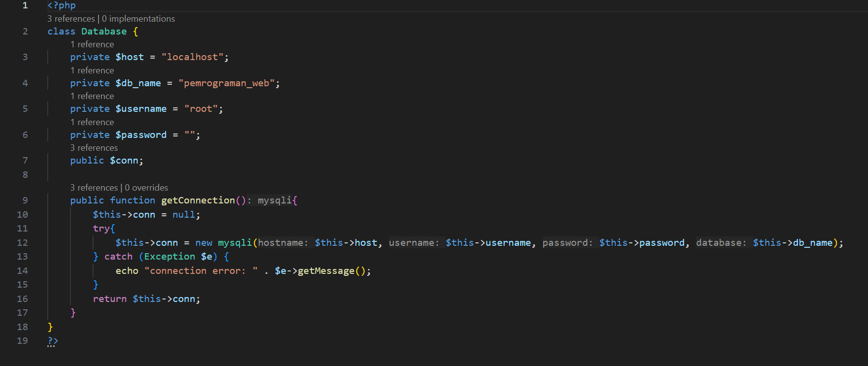Screen dimensions: 868x366
Task: Click the 1 reference link above $username
Action: [92, 96]
